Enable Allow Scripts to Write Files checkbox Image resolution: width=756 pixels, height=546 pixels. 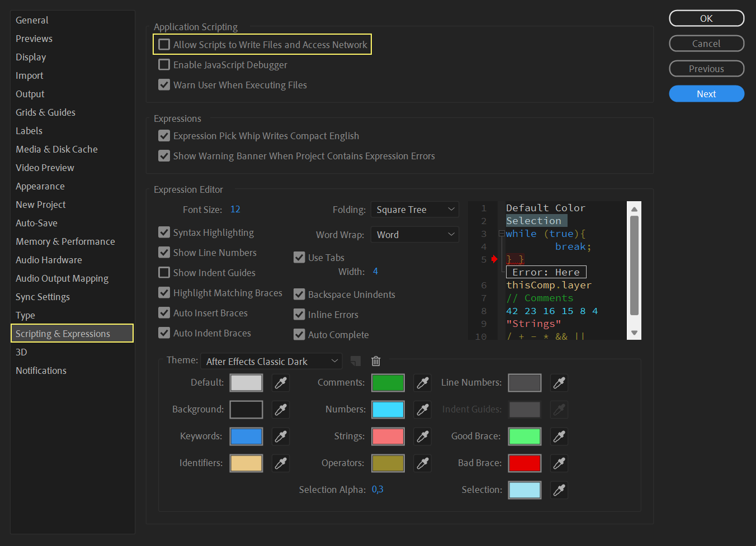click(x=164, y=45)
